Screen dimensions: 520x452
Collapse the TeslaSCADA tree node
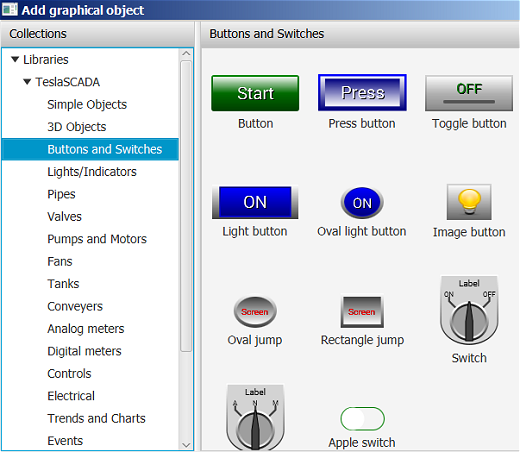tap(27, 82)
